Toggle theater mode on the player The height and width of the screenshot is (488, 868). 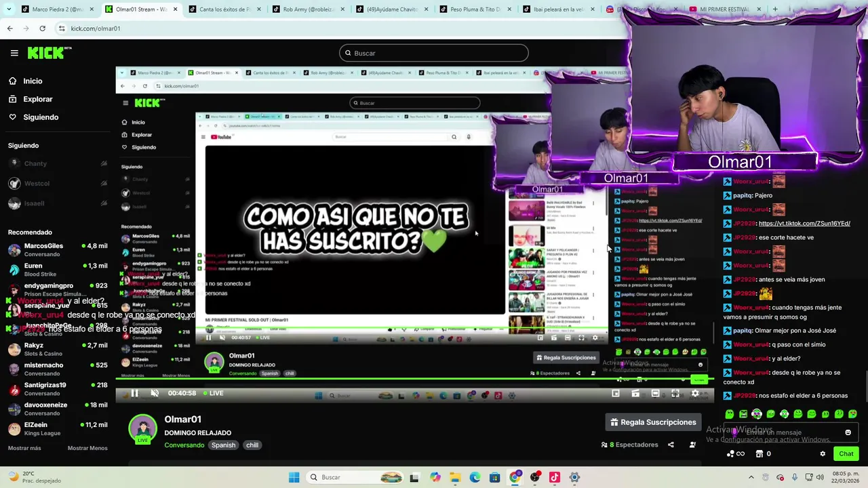(x=655, y=393)
